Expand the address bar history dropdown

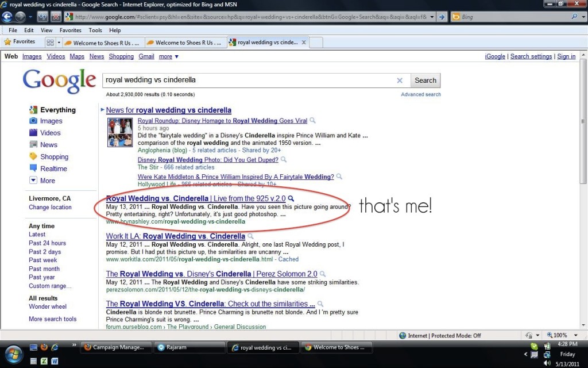(x=432, y=17)
